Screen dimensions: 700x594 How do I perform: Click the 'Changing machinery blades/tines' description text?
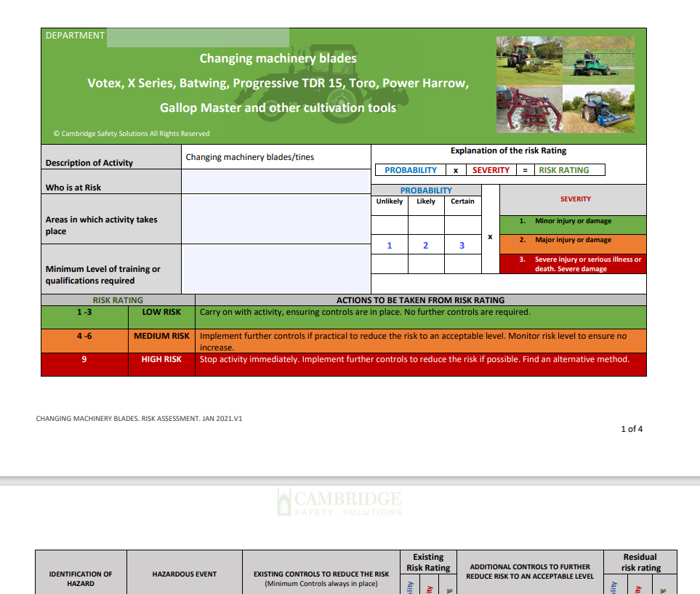tap(250, 157)
